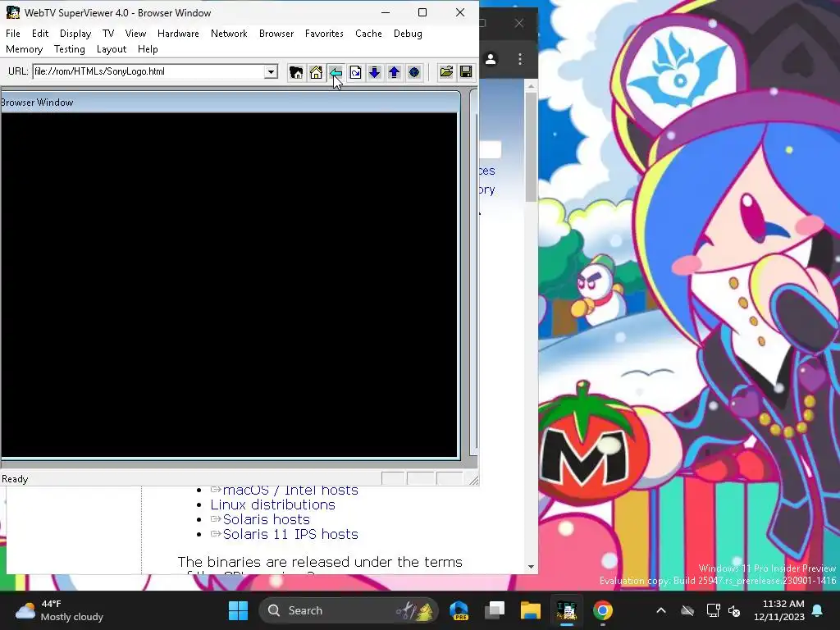Open the Windows Start menu
The width and height of the screenshot is (840, 630).
239,610
